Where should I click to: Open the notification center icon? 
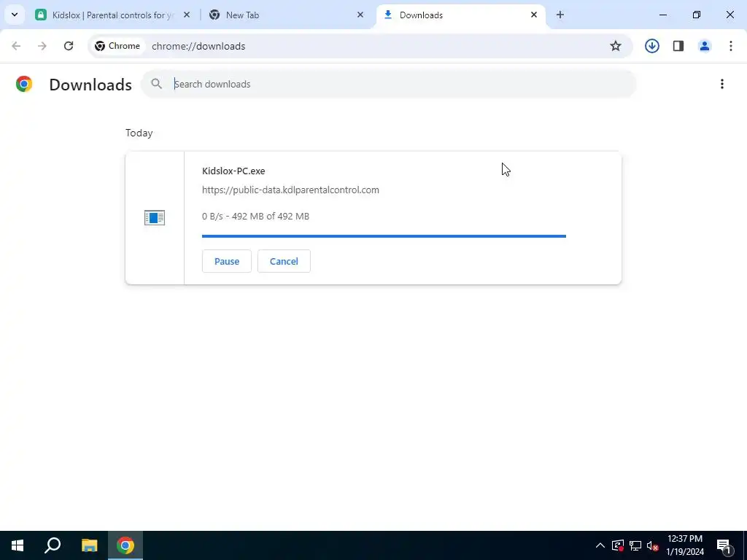[724, 545]
